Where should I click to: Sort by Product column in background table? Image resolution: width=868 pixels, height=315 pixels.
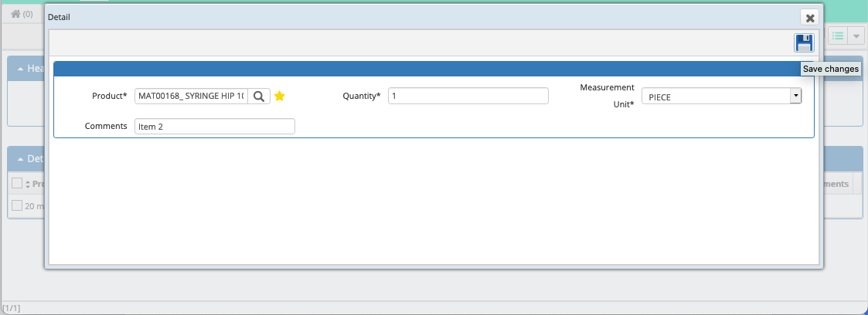[x=29, y=184]
